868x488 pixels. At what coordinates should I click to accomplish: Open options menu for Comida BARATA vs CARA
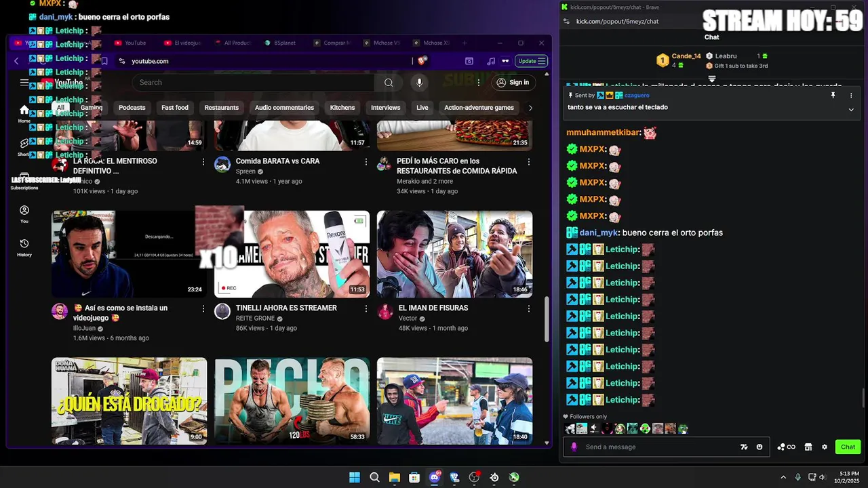pyautogui.click(x=366, y=162)
